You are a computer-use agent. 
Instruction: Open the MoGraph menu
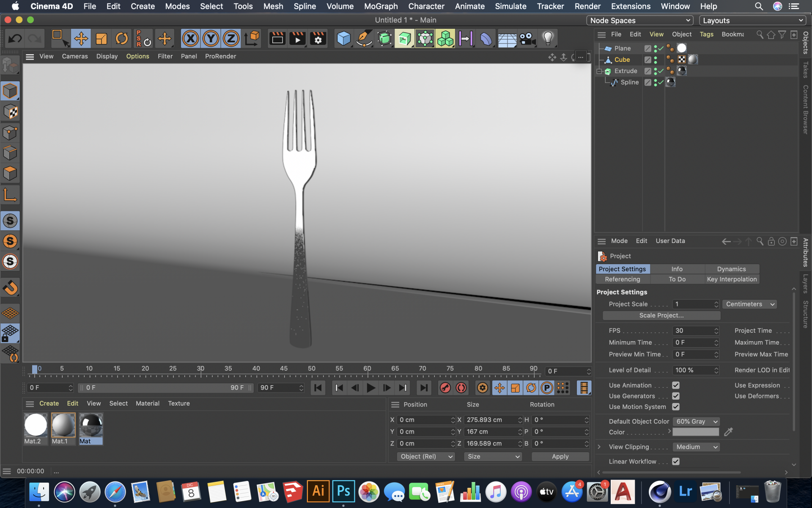[x=381, y=6]
